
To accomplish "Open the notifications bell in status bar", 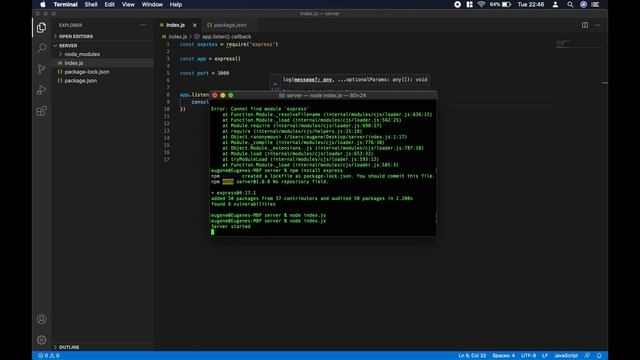I will (599, 356).
